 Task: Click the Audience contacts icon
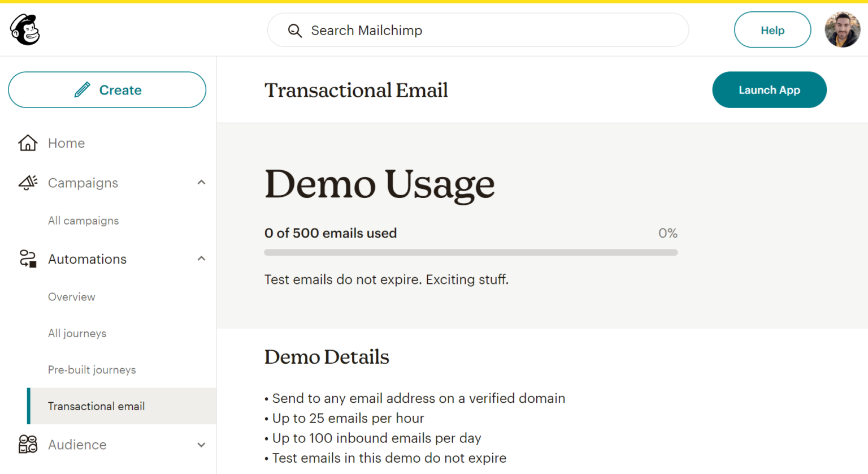27,445
